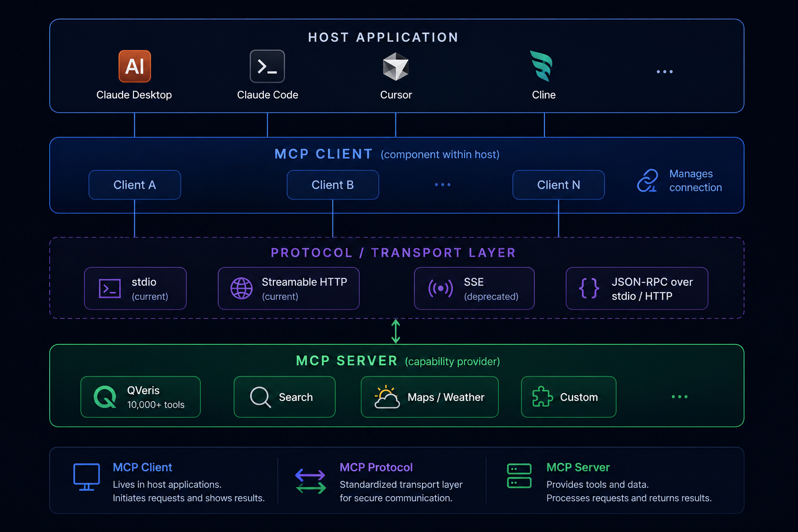Click the Manages connection link icon
The height and width of the screenshot is (532, 798).
[647, 181]
